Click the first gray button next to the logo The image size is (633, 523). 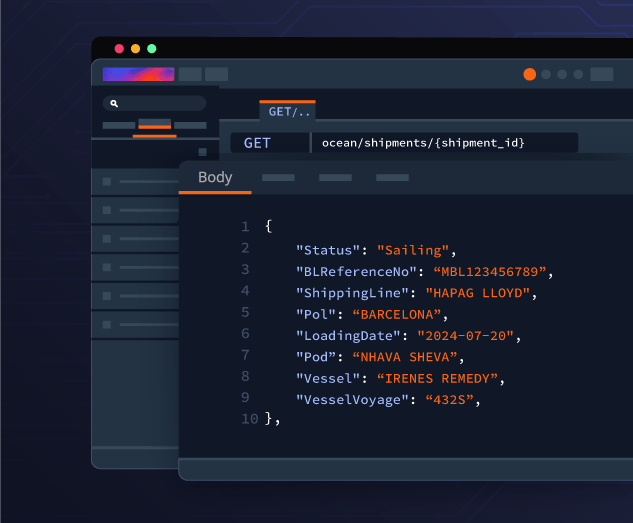190,74
